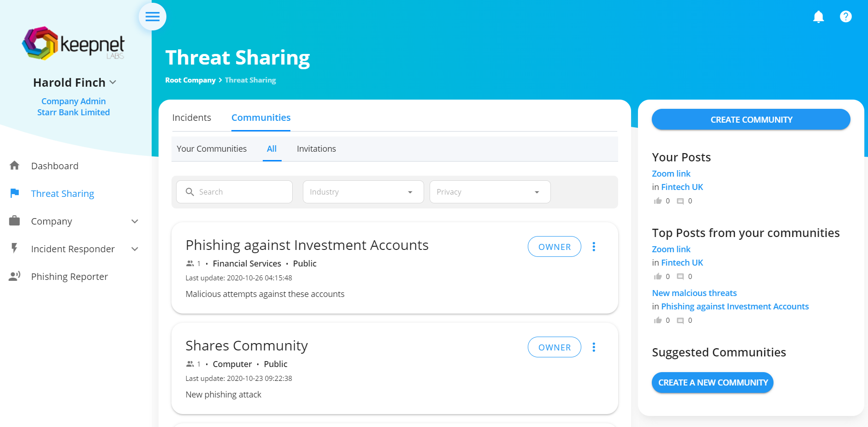Click comment icon on New malcious threats post
The image size is (868, 427).
680,320
